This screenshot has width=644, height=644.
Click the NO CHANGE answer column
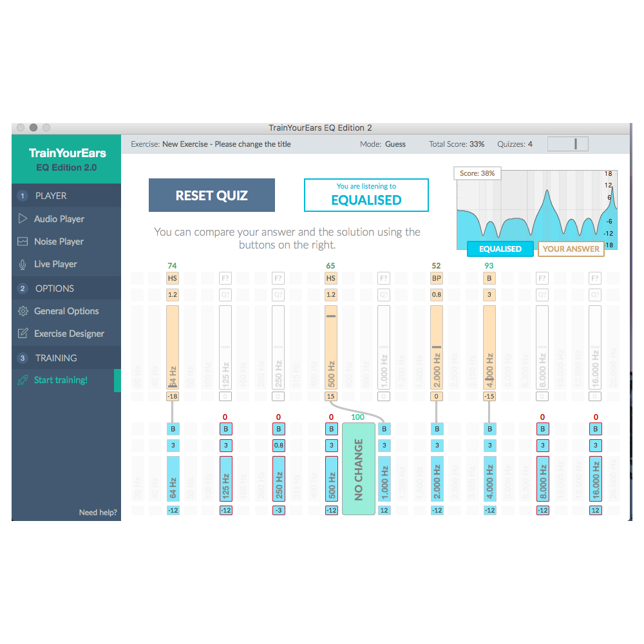pos(358,468)
